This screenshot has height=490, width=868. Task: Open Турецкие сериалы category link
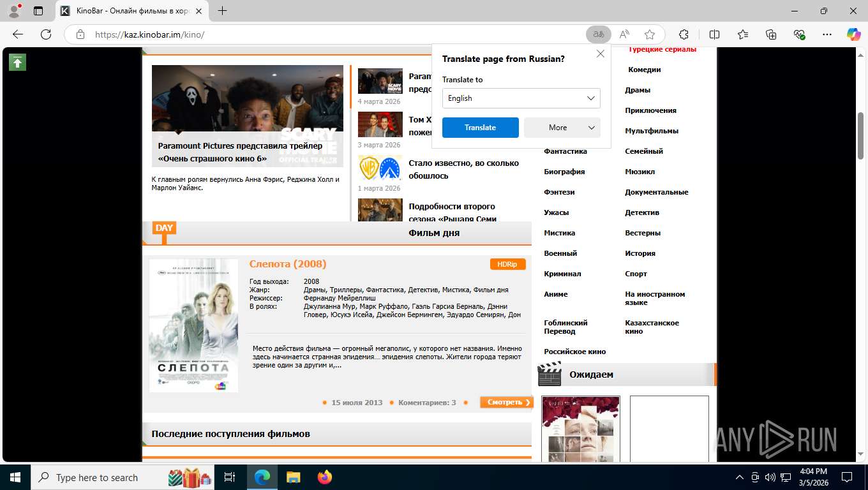[662, 49]
